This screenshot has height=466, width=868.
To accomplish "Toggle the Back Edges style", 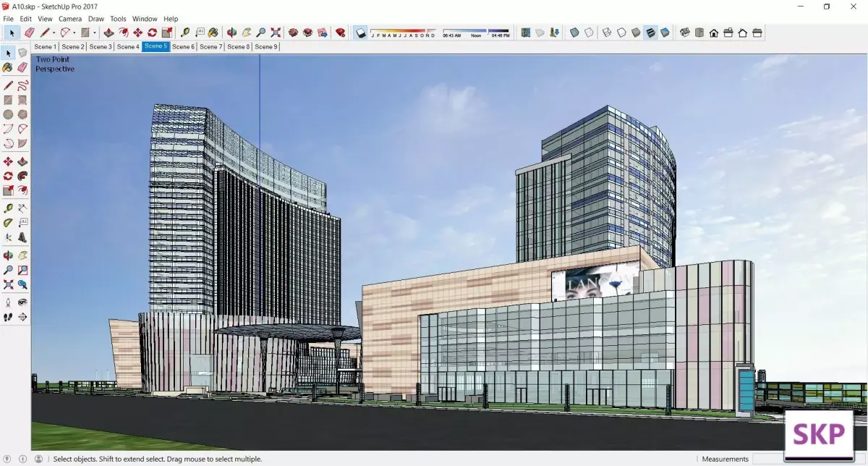I will click(x=589, y=33).
